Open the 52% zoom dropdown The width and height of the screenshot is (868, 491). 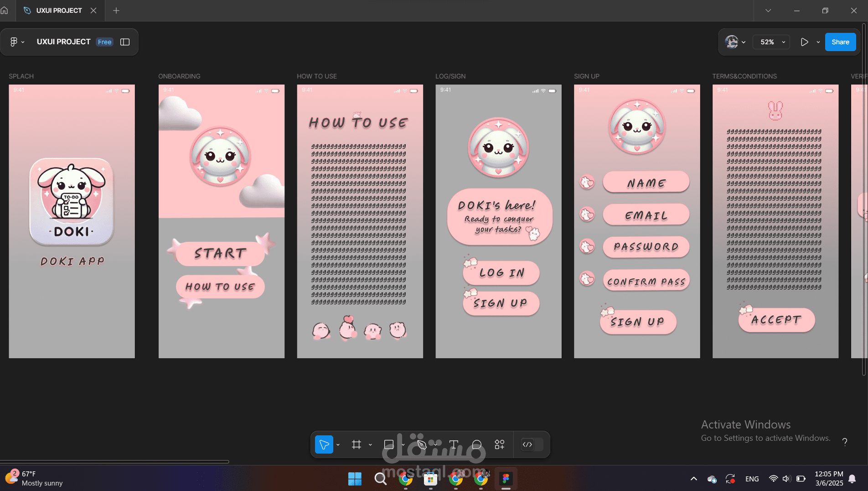click(771, 42)
